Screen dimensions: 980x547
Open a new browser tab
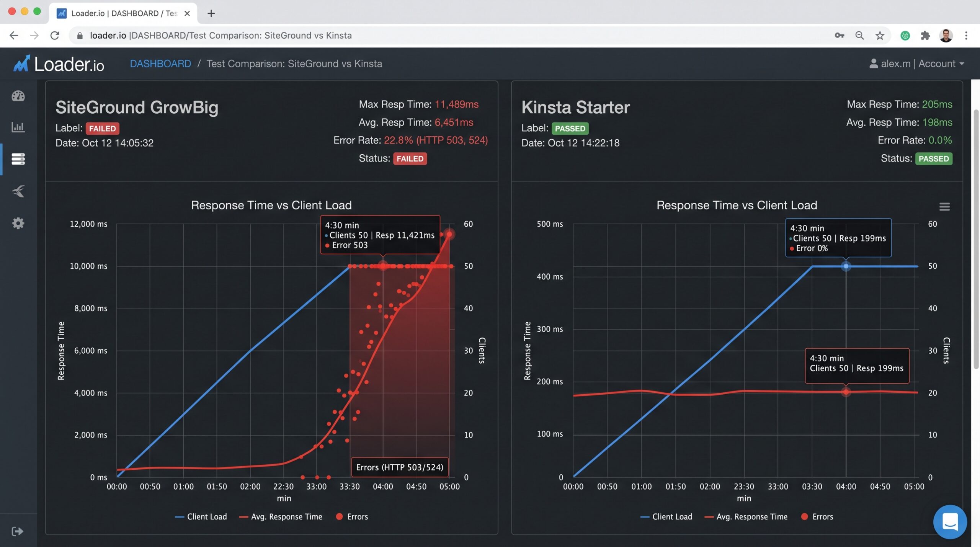coord(211,13)
